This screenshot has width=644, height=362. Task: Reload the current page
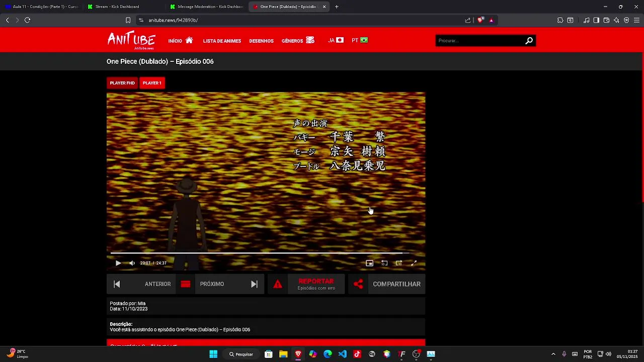pos(28,20)
